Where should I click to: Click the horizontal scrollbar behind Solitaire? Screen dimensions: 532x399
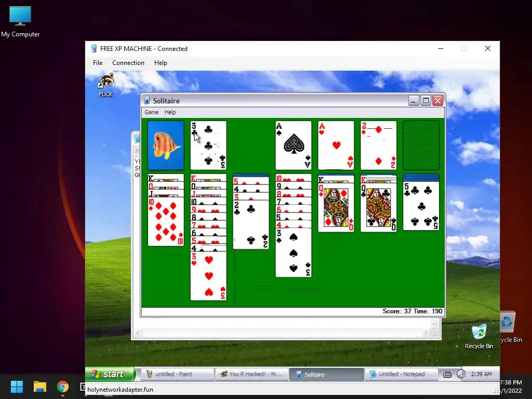[x=282, y=333]
